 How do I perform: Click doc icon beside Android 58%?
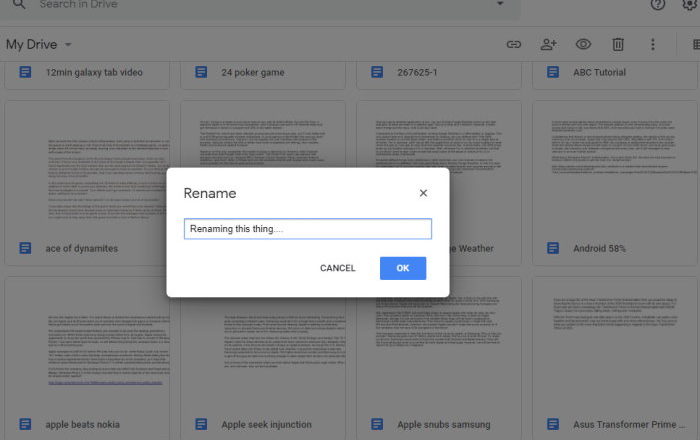[x=553, y=248]
